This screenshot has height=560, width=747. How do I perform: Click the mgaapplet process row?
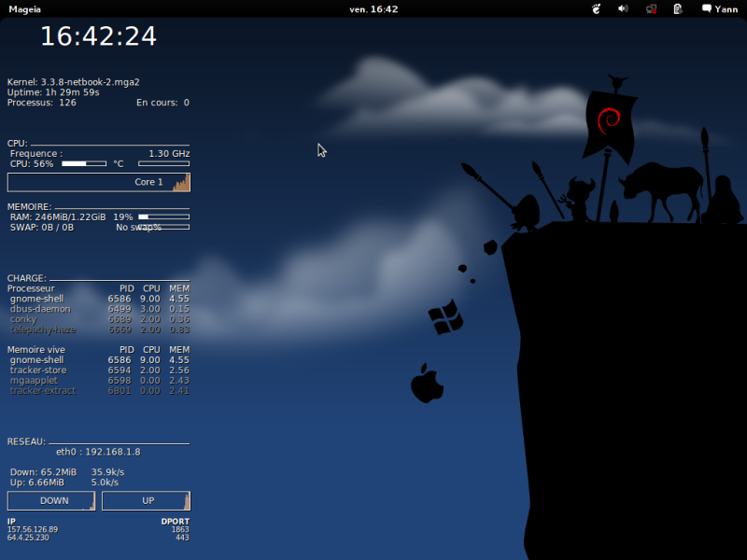(x=100, y=381)
